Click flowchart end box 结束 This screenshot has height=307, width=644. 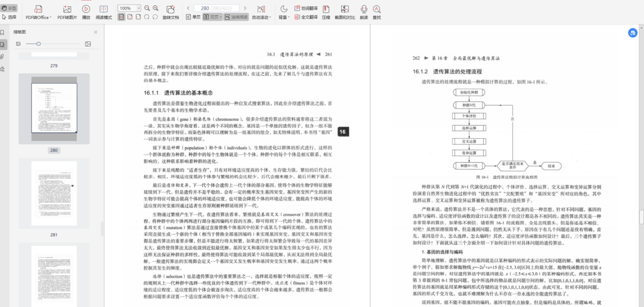[x=551, y=166]
